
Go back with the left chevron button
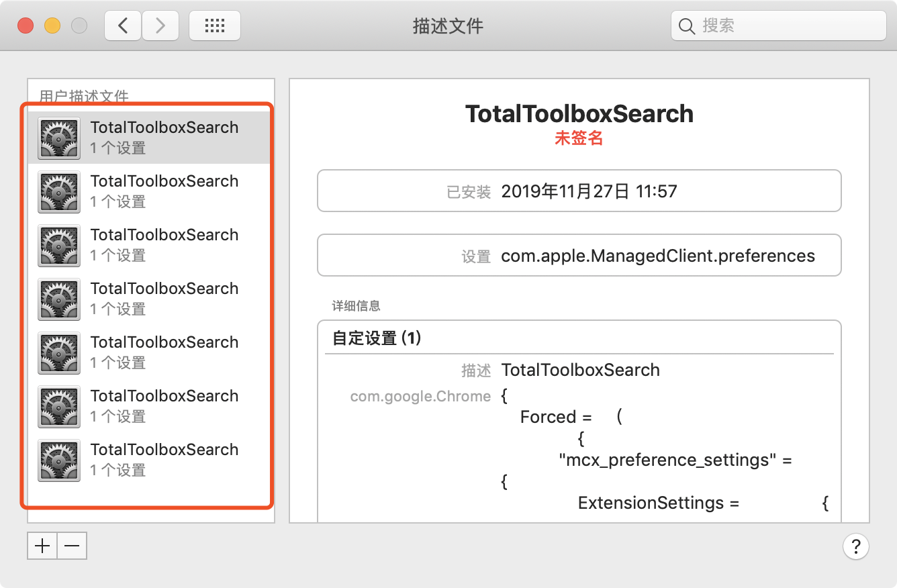[x=123, y=26]
